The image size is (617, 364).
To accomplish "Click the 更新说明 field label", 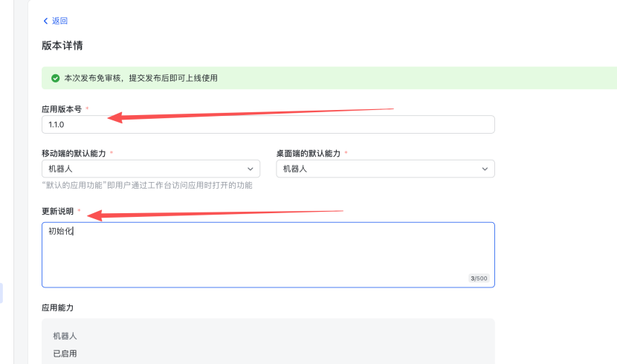I will tap(57, 211).
